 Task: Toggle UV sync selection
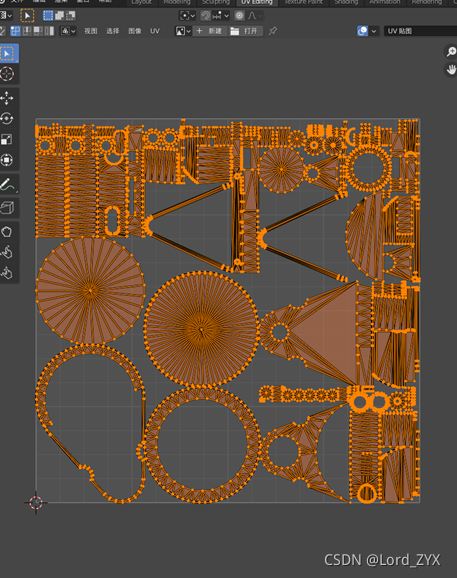click(x=2, y=31)
